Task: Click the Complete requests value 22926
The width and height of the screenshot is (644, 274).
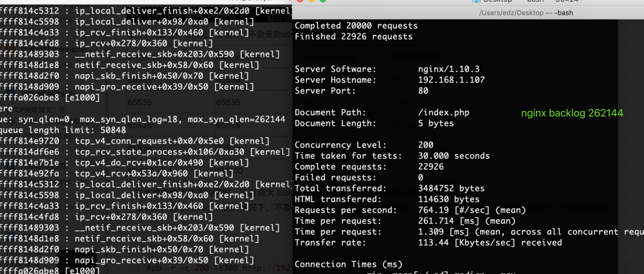Action: coord(431,167)
